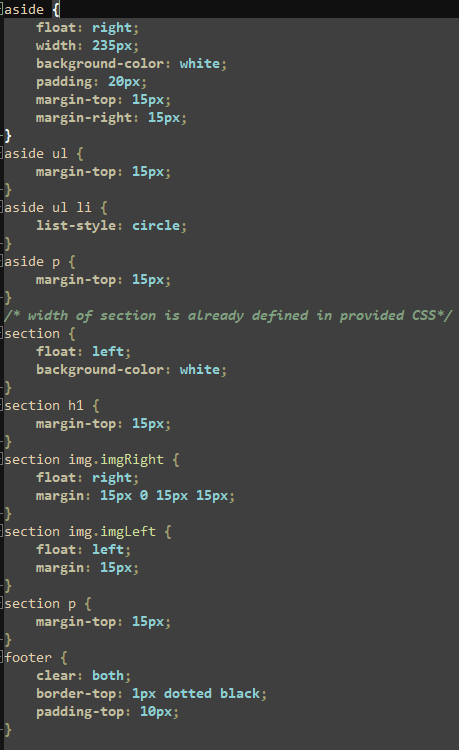This screenshot has height=750, width=459.
Task: Click 'white' value in aside background-color
Action: coord(200,64)
